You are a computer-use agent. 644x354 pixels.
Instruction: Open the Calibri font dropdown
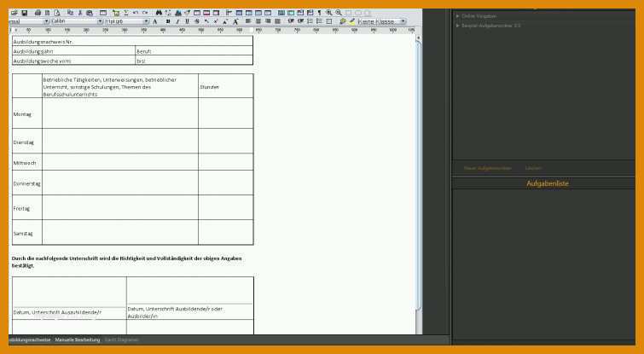[77, 21]
